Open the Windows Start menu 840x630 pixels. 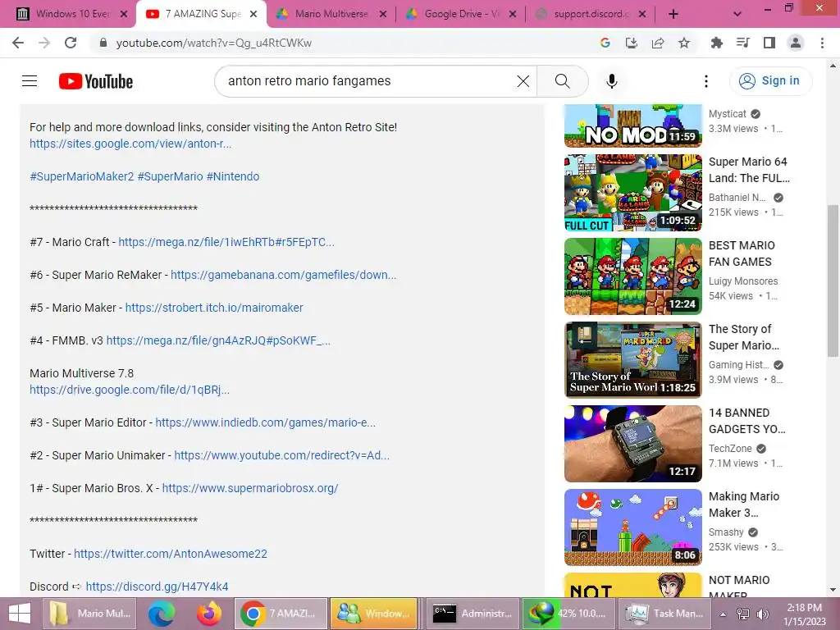[x=20, y=614]
